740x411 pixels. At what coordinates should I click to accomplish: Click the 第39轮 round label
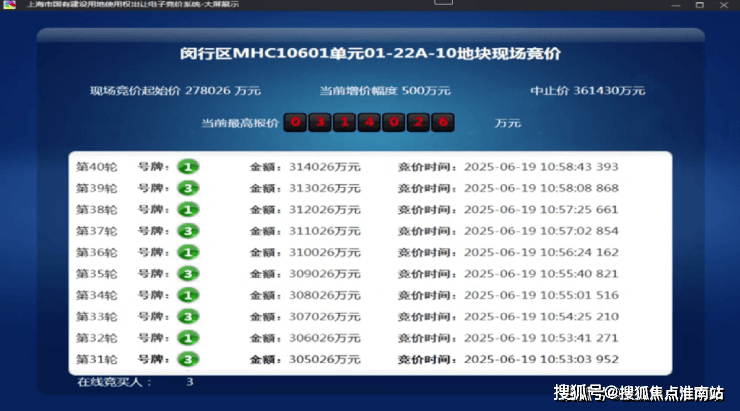pos(97,188)
